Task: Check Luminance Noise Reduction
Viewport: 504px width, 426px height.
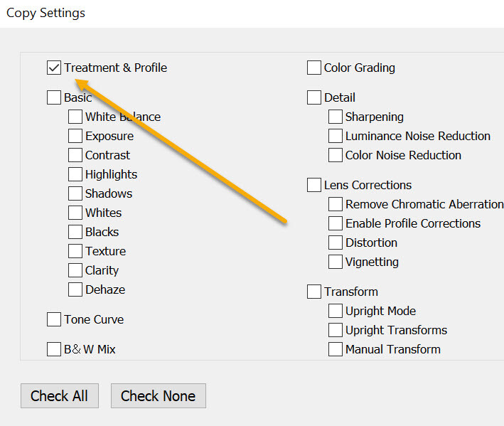Action: [336, 136]
